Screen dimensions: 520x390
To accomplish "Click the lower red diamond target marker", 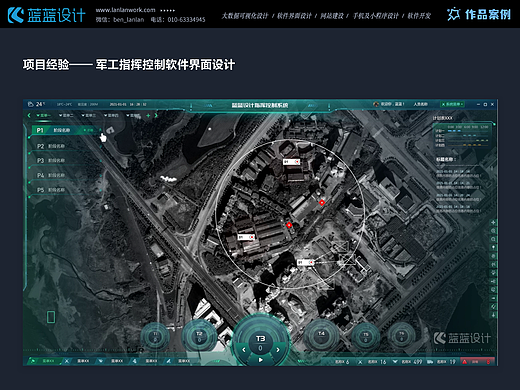I will (x=289, y=225).
